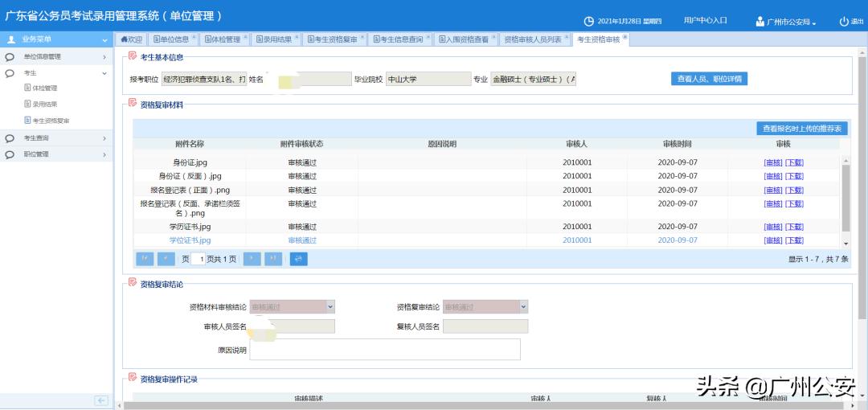Close the 录用结果 tab
This screenshot has height=410, width=868.
[297, 37]
